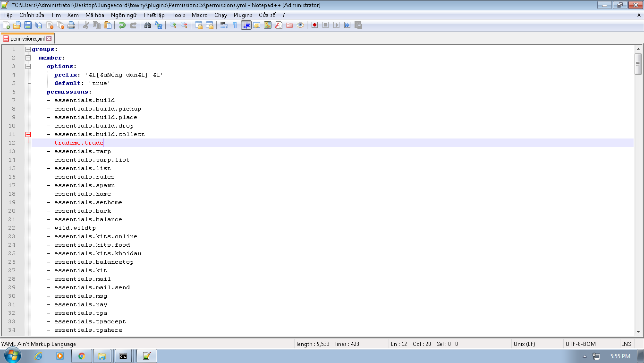Viewport: 644px width, 363px height.
Task: Start macro recording with red dot icon
Action: coord(314,25)
